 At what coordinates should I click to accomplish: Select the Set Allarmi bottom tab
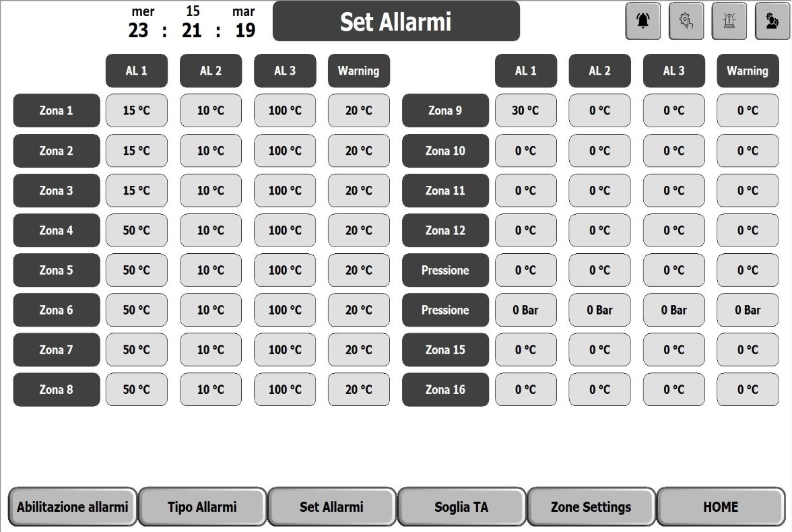point(331,506)
